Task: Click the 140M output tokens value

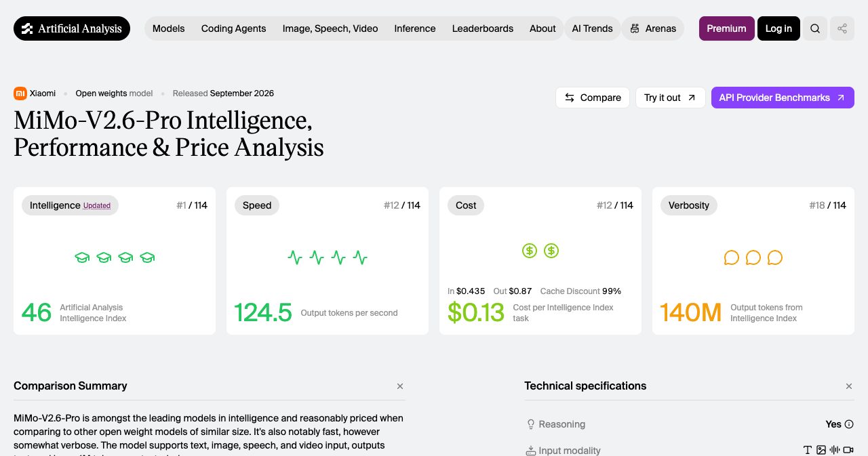Action: [691, 312]
